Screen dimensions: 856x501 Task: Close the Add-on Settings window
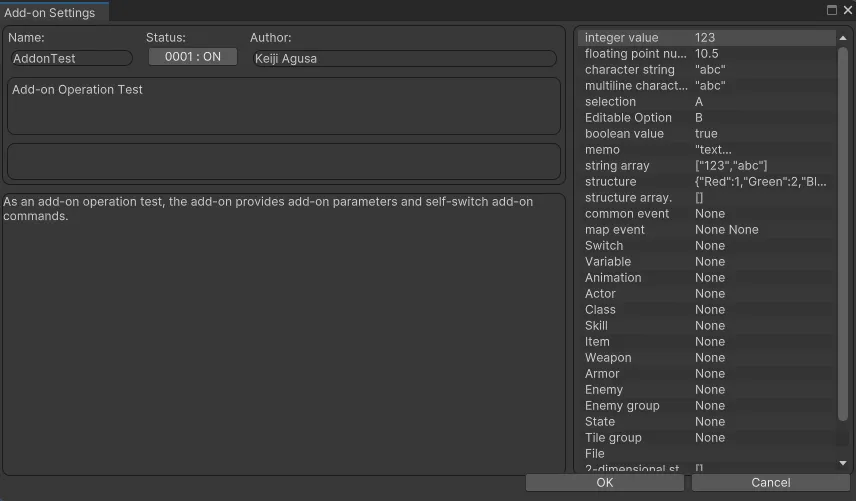coord(846,10)
